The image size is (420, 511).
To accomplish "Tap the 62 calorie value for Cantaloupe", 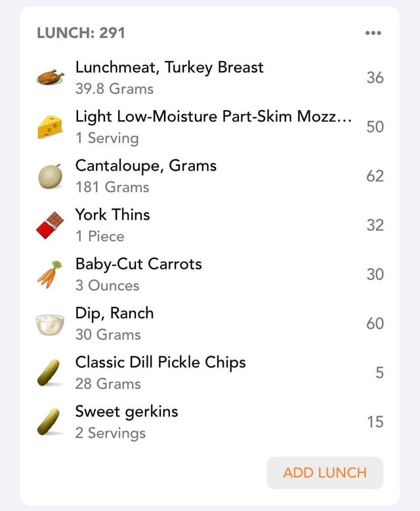I will click(x=375, y=176).
